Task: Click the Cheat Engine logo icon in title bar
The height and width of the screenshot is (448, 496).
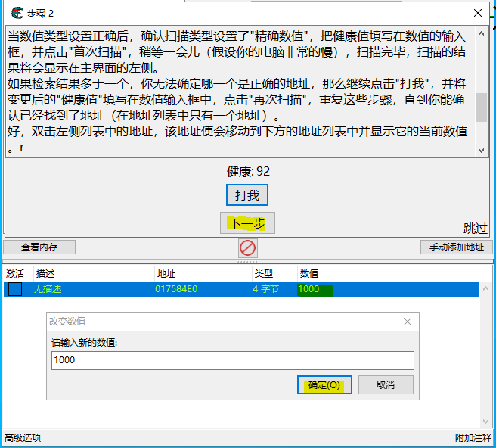Action: pos(17,13)
